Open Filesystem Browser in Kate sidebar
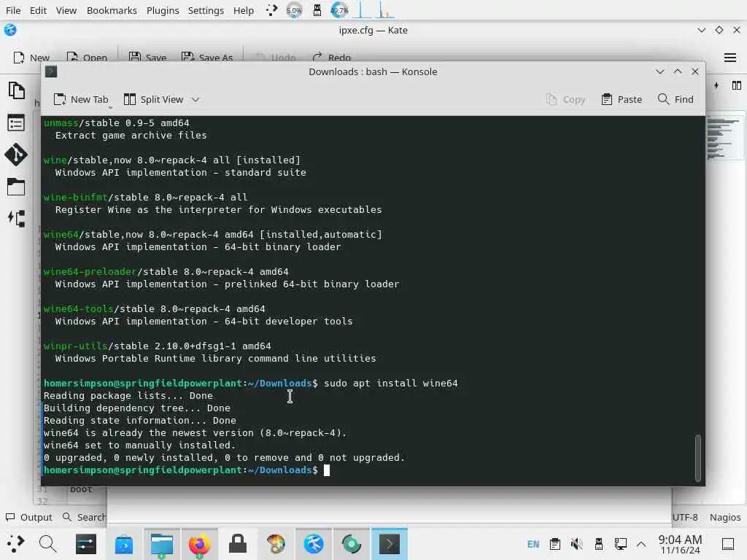Viewport: 747px width, 560px height. coord(16,187)
